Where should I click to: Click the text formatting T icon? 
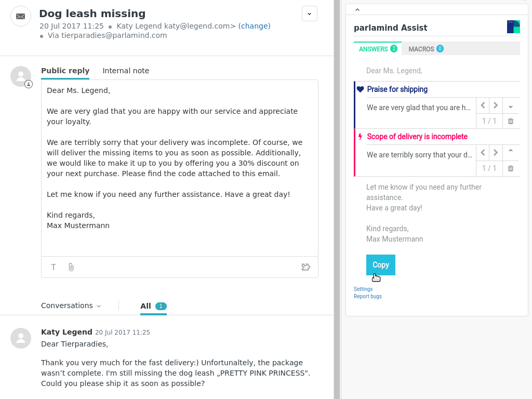(54, 267)
